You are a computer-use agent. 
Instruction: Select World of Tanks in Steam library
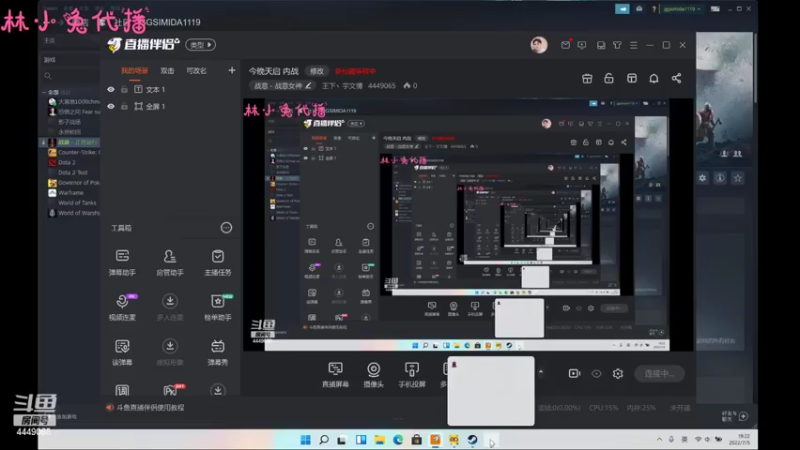coord(77,203)
